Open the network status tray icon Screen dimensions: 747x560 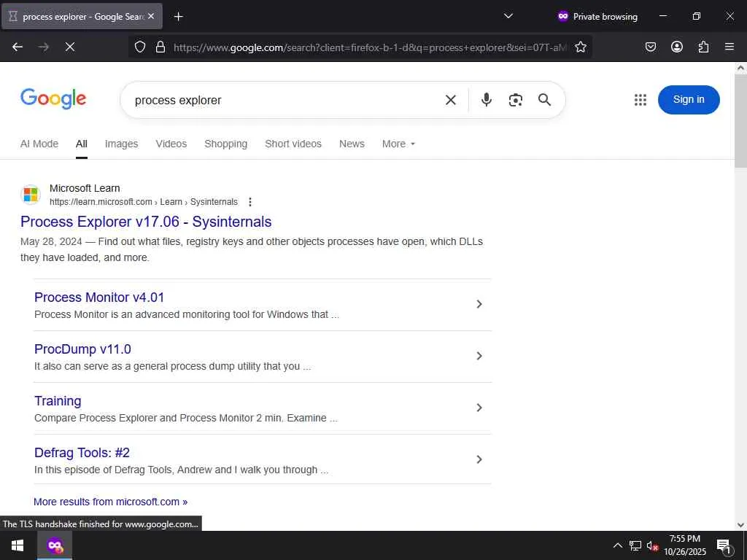[x=635, y=545]
